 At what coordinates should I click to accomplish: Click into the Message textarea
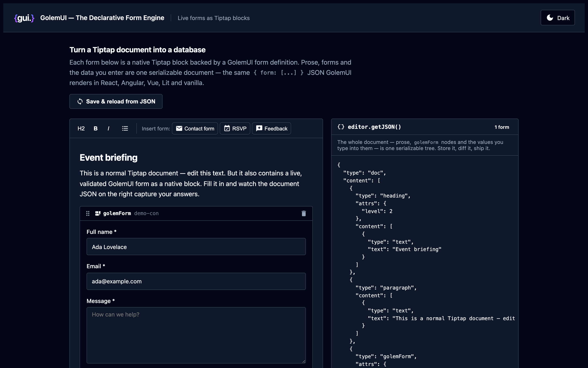pyautogui.click(x=196, y=335)
